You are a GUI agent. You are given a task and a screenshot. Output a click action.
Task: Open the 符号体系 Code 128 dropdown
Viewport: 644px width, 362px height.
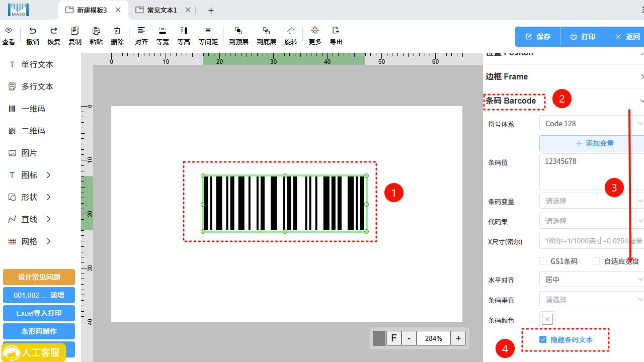coord(592,123)
